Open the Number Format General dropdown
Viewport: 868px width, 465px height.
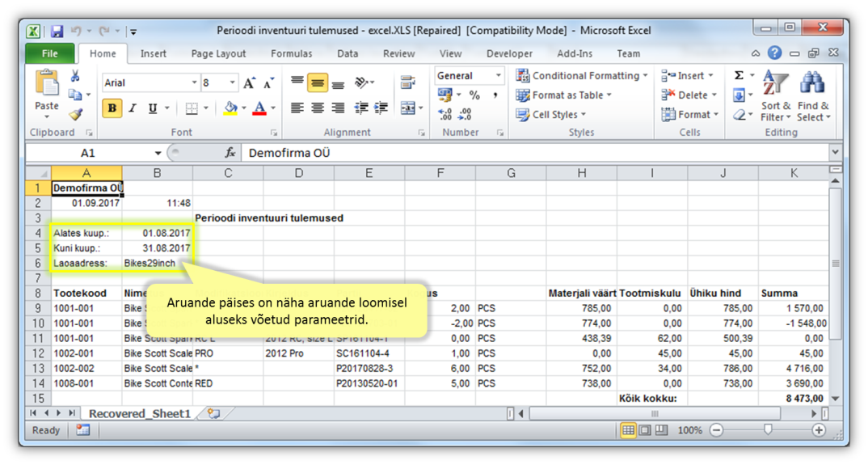coord(498,75)
